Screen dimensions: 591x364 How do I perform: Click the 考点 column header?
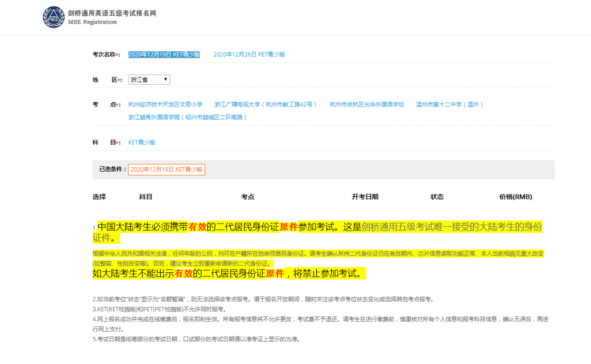248,197
